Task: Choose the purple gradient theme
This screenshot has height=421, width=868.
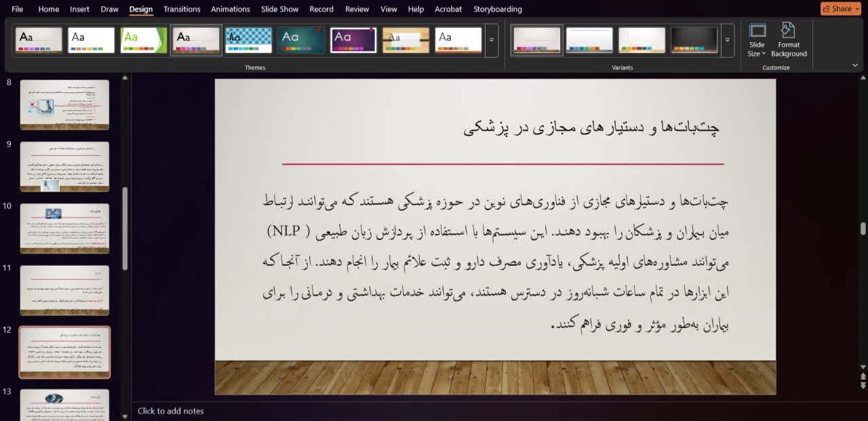Action: pyautogui.click(x=353, y=40)
